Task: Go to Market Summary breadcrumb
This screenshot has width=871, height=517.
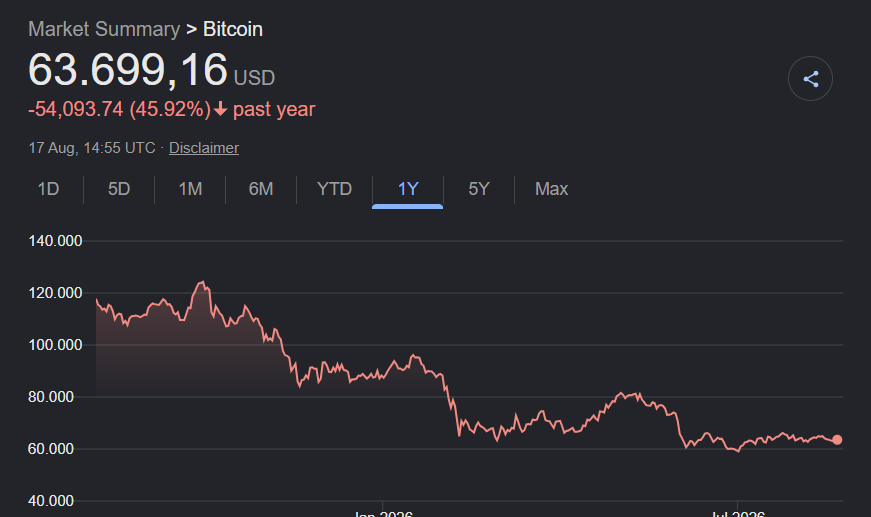Action: pyautogui.click(x=104, y=29)
